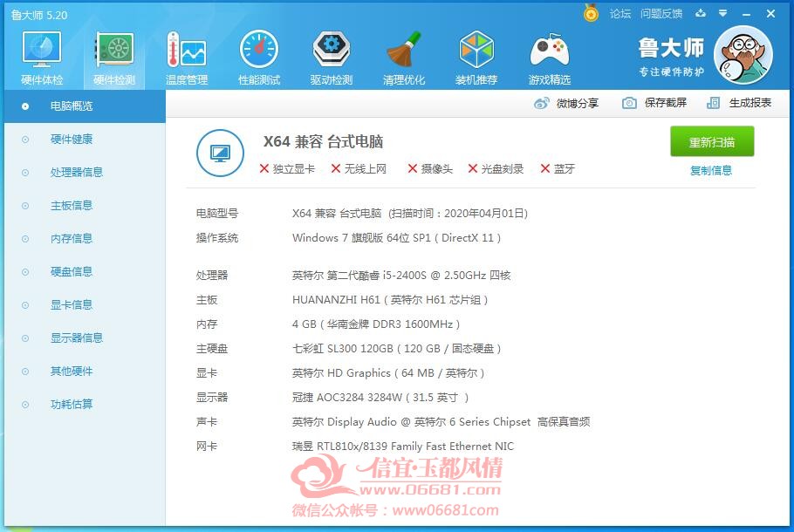Click 生成报表 generate report text
794x532 pixels.
click(750, 103)
